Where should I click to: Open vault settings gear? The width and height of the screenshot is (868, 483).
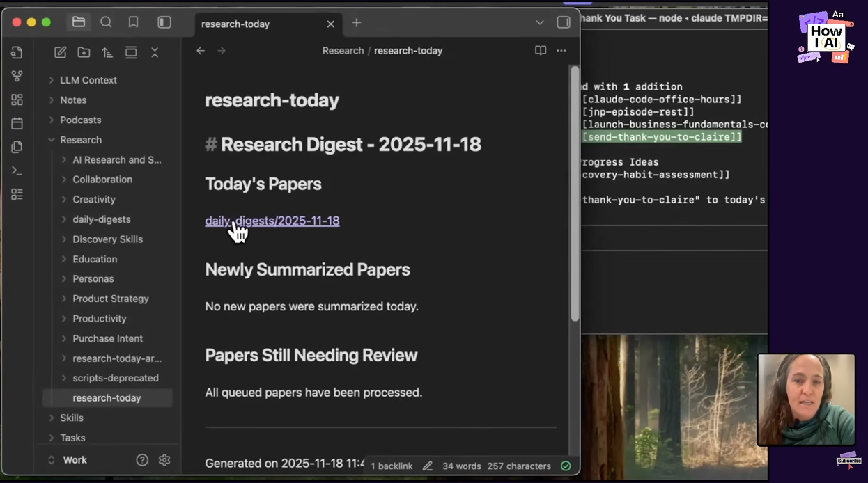164,460
